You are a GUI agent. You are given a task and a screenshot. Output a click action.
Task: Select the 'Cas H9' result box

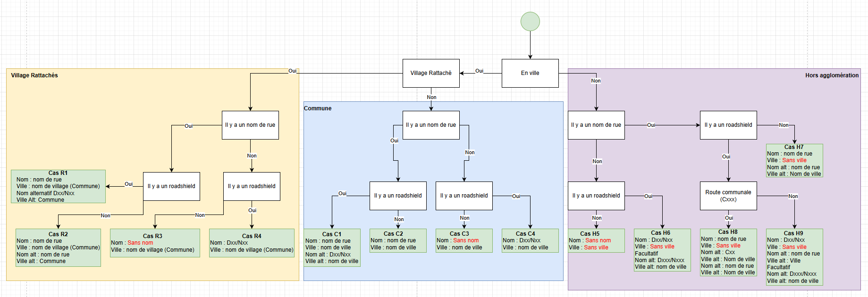[794, 257]
